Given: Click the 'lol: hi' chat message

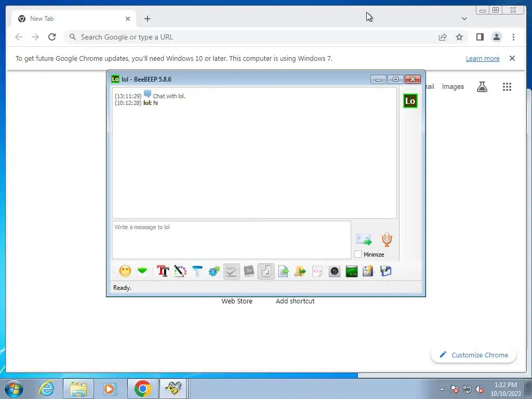Looking at the screenshot, I should tap(150, 103).
